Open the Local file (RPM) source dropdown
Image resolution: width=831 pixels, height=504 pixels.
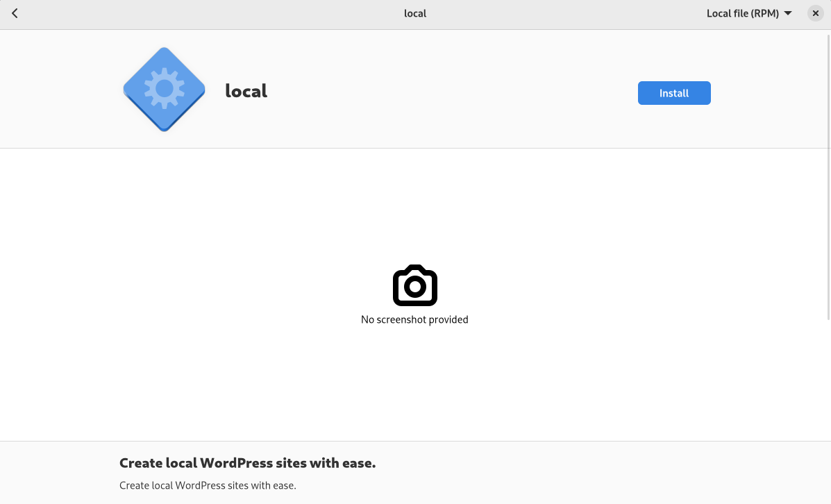click(748, 13)
